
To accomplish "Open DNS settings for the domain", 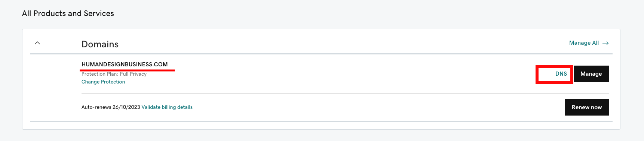I will (561, 74).
